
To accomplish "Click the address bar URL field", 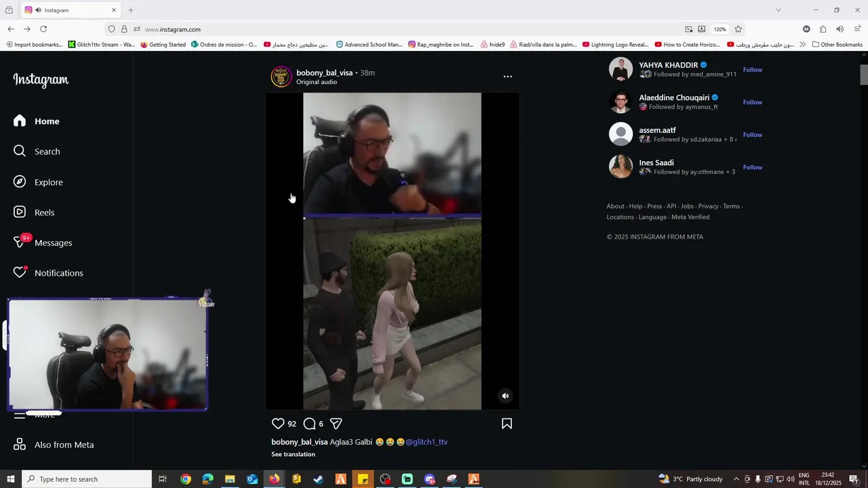I will pos(407,29).
